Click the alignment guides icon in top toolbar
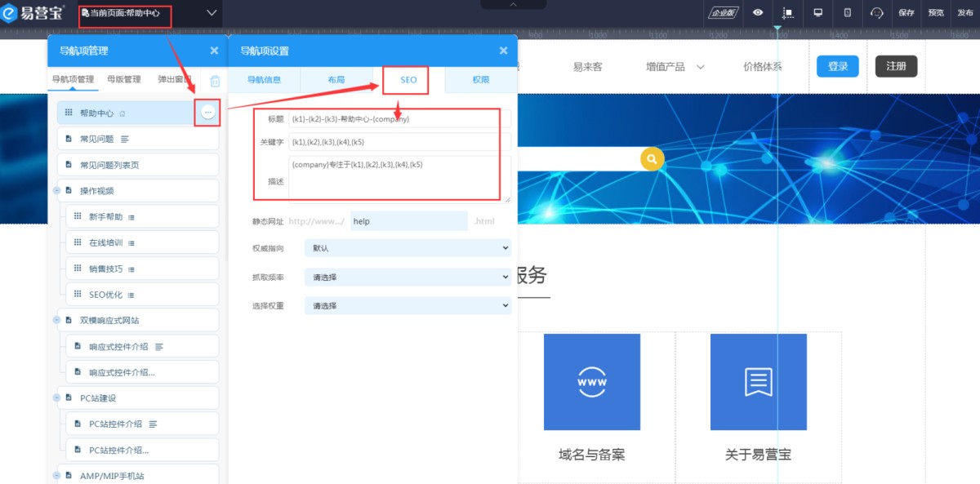The height and width of the screenshot is (484, 980). tap(788, 13)
